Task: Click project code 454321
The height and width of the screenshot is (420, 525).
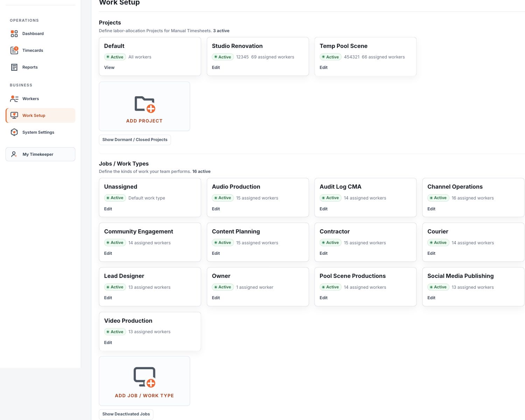Action: tap(351, 57)
